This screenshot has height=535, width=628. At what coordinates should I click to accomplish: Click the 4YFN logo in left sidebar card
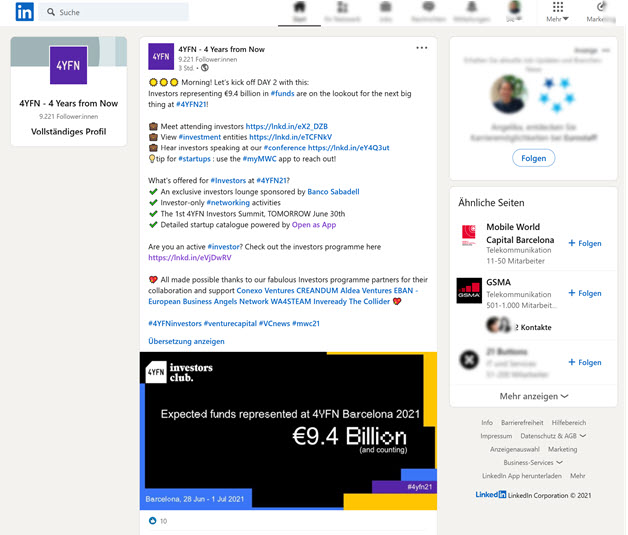pos(68,65)
